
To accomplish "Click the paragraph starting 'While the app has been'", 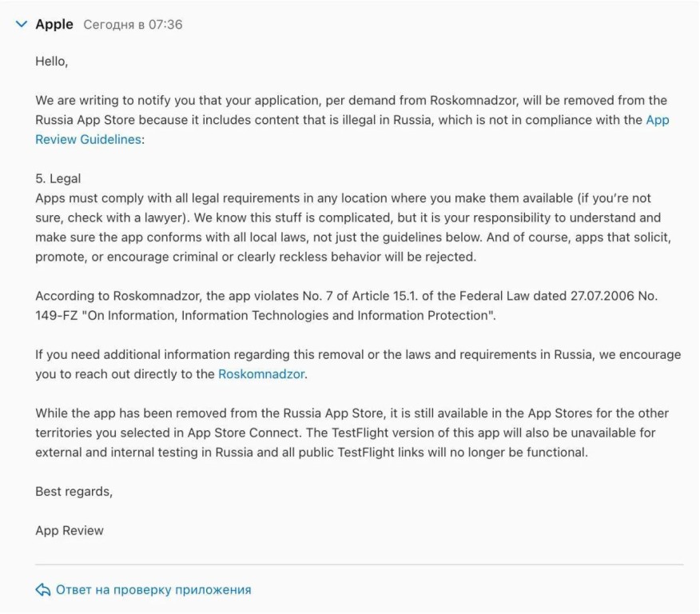I will coord(352,433).
